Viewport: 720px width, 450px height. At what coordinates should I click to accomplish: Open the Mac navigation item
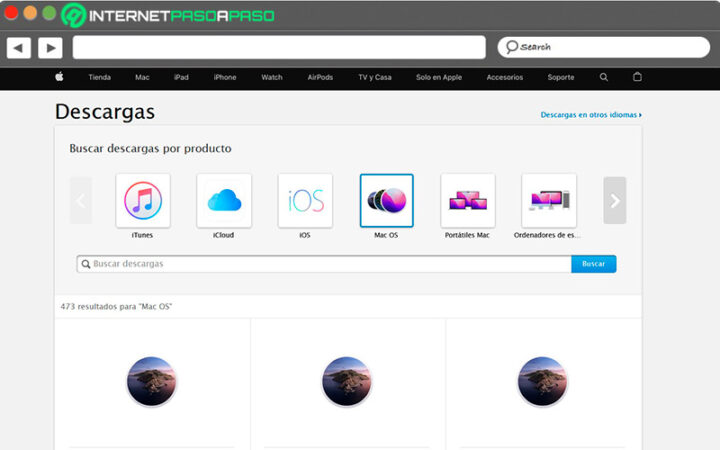(x=142, y=77)
